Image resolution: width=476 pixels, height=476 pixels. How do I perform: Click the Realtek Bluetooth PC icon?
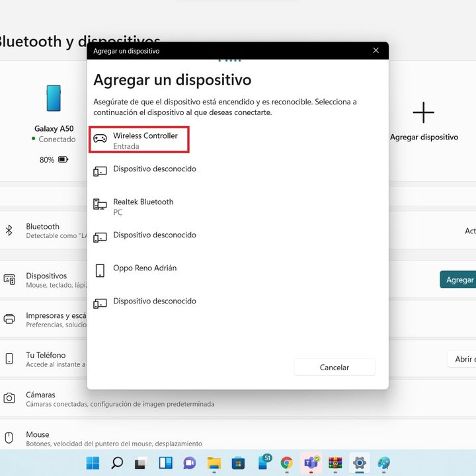tap(100, 204)
